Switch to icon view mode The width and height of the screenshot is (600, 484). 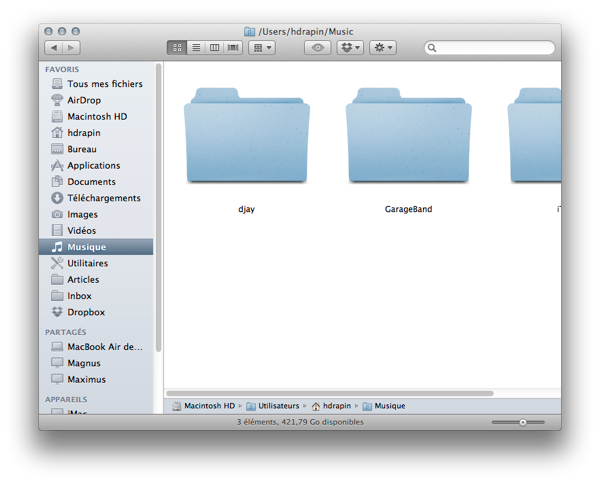[178, 47]
